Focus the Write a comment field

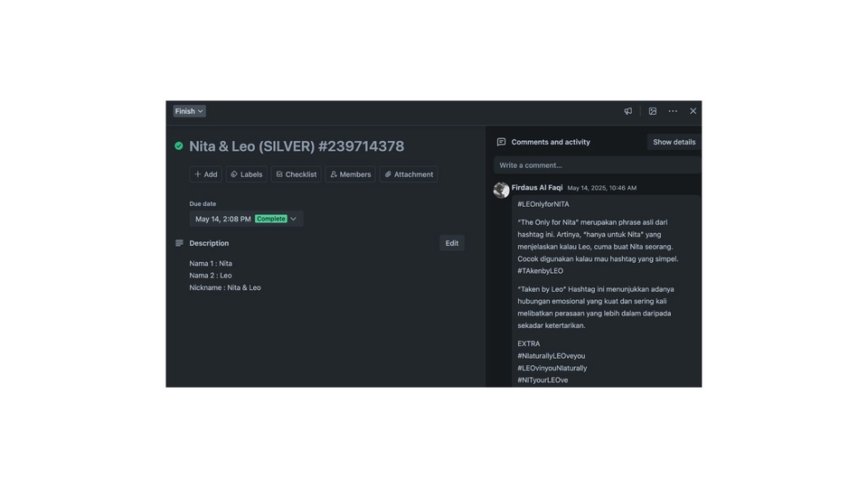point(597,165)
